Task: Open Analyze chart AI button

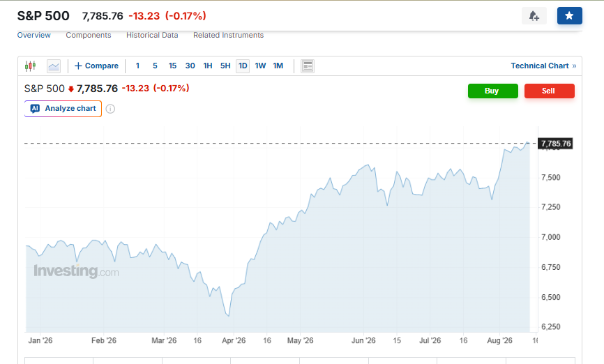Action: click(63, 109)
